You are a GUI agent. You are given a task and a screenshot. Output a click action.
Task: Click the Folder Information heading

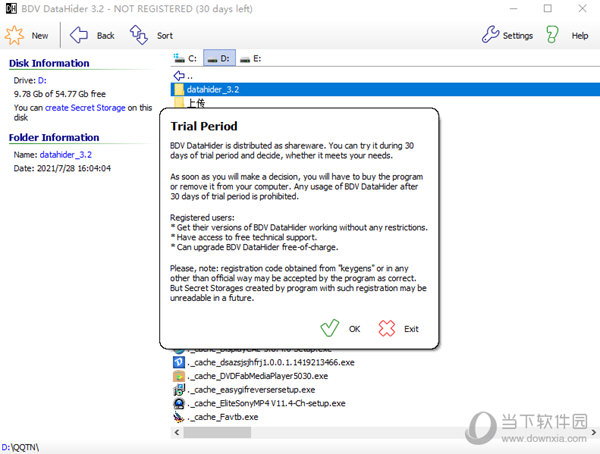click(54, 137)
